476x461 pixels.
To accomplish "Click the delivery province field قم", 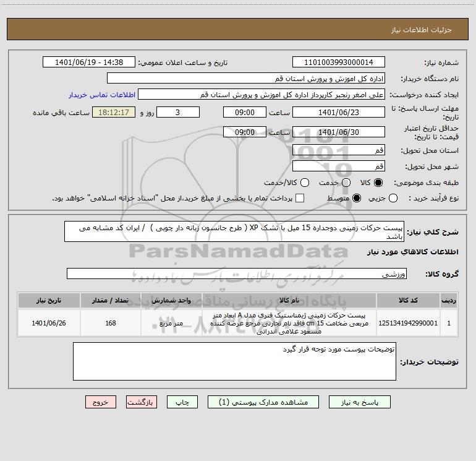I will click(339, 150).
